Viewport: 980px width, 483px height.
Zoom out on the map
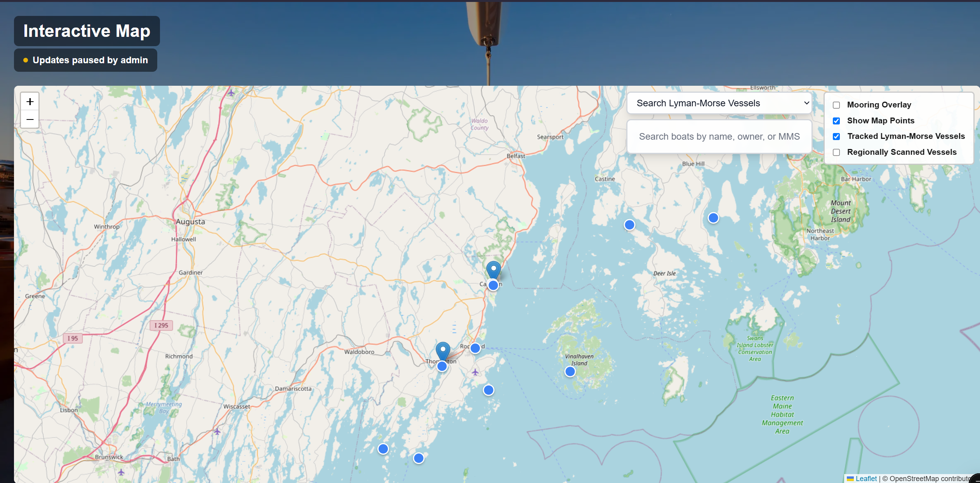pyautogui.click(x=30, y=119)
